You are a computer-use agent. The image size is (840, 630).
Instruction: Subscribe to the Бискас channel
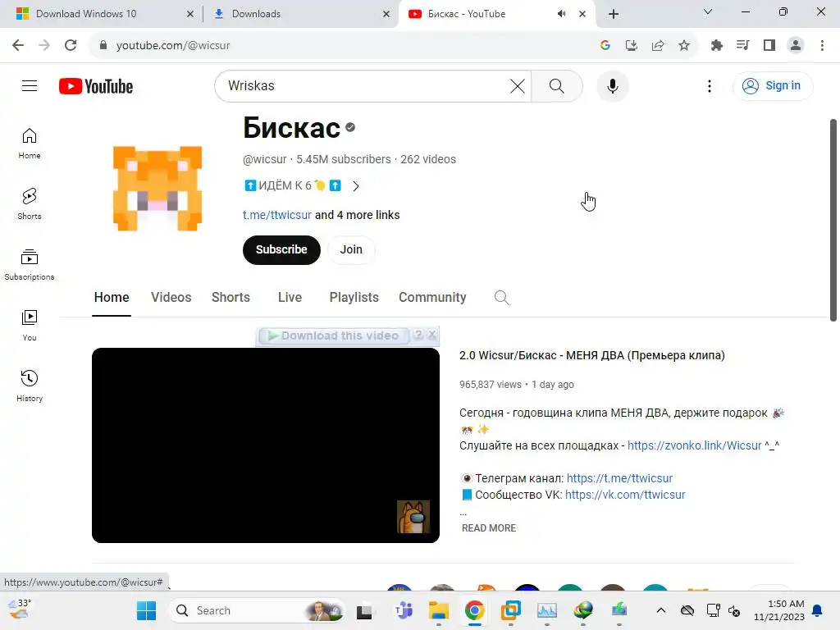(x=281, y=249)
